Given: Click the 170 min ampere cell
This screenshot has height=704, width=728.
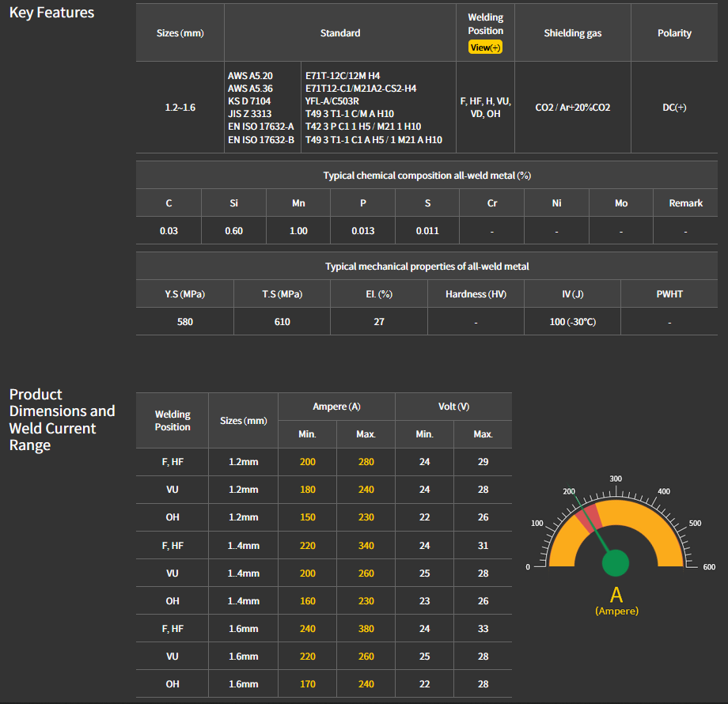Looking at the screenshot, I should click(307, 684).
